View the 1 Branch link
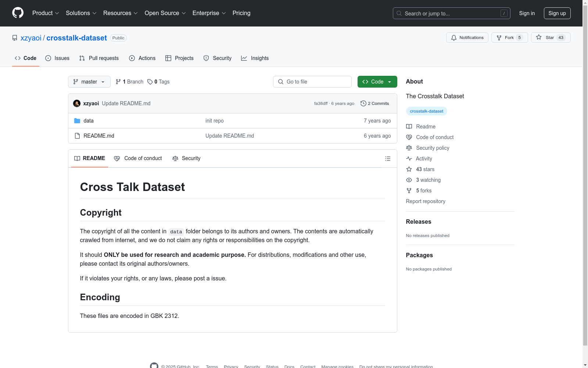The height and width of the screenshot is (368, 588). pos(129,82)
